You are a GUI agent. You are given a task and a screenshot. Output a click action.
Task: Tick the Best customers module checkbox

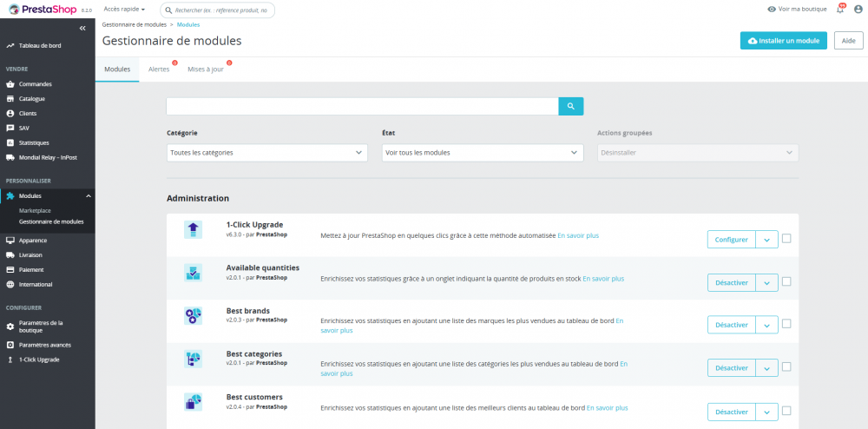tap(786, 411)
